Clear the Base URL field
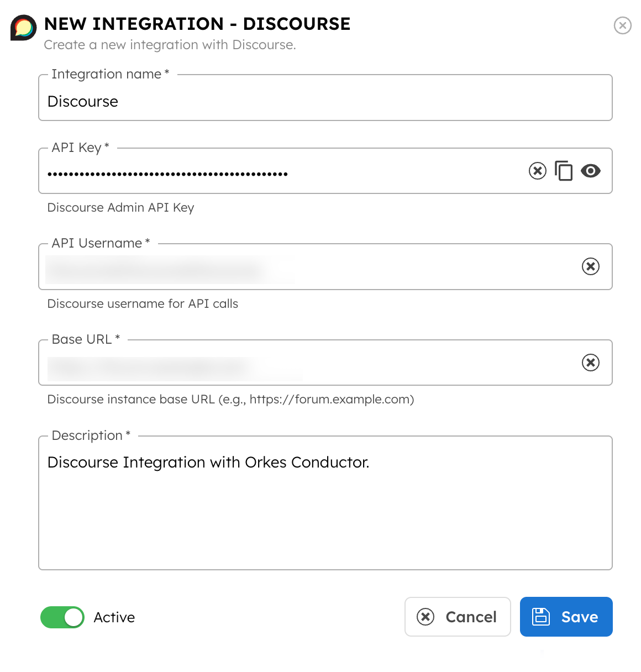The image size is (641, 672). tap(591, 363)
